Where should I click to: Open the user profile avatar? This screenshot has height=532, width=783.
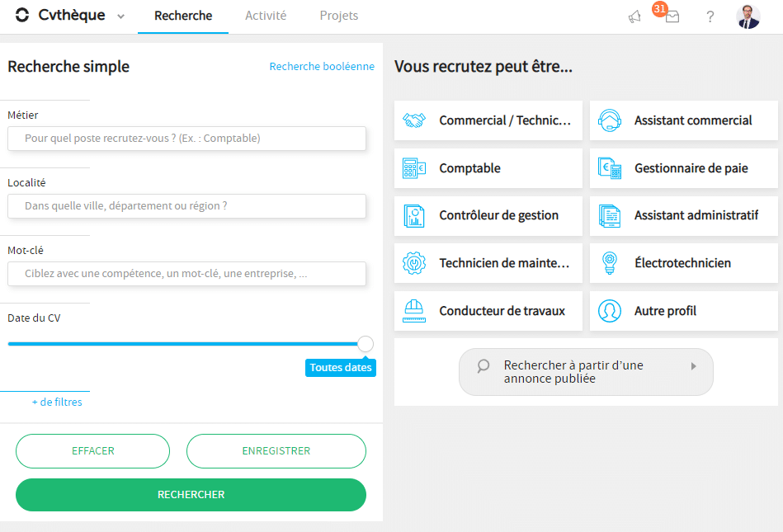748,16
